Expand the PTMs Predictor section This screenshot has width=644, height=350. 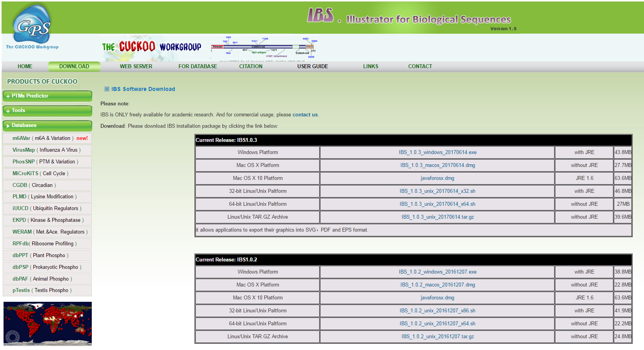pos(47,96)
